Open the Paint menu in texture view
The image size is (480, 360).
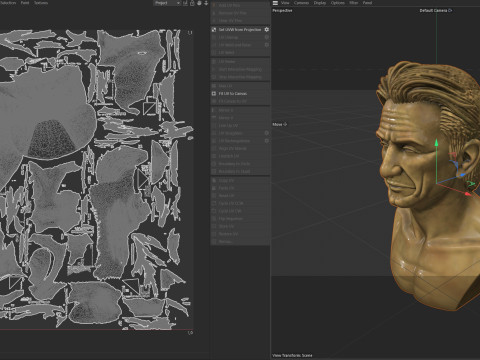click(x=25, y=3)
